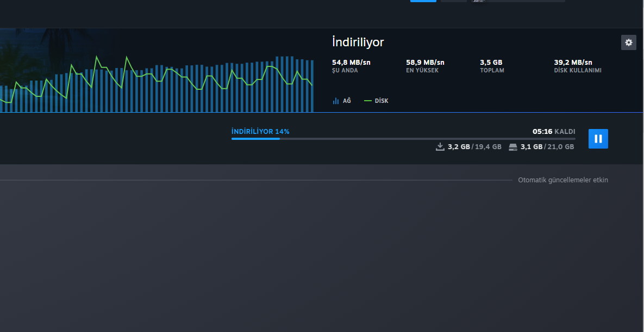Click the 21,0 GB disk size text
The image size is (644, 332).
pyautogui.click(x=561, y=147)
